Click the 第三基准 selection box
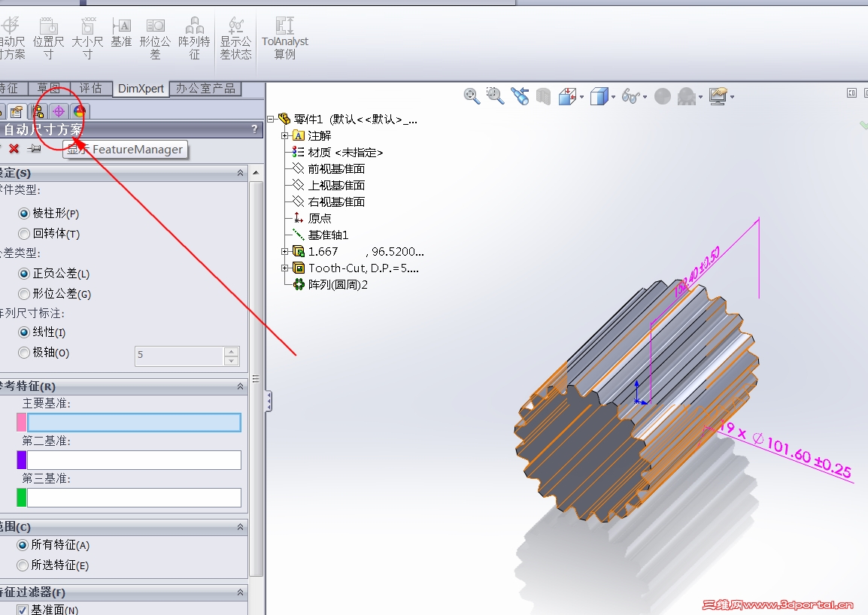The width and height of the screenshot is (868, 615). point(134,498)
